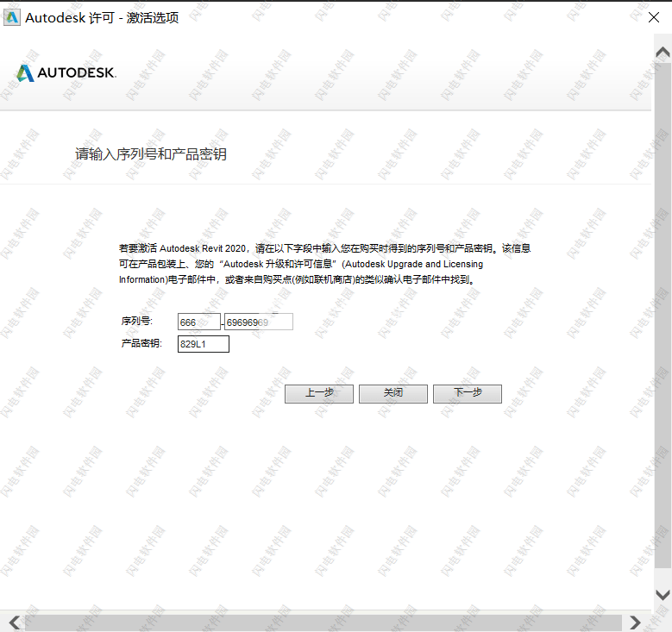The width and height of the screenshot is (672, 632).
Task: Focus the serial number prefix field 666
Action: click(x=199, y=322)
